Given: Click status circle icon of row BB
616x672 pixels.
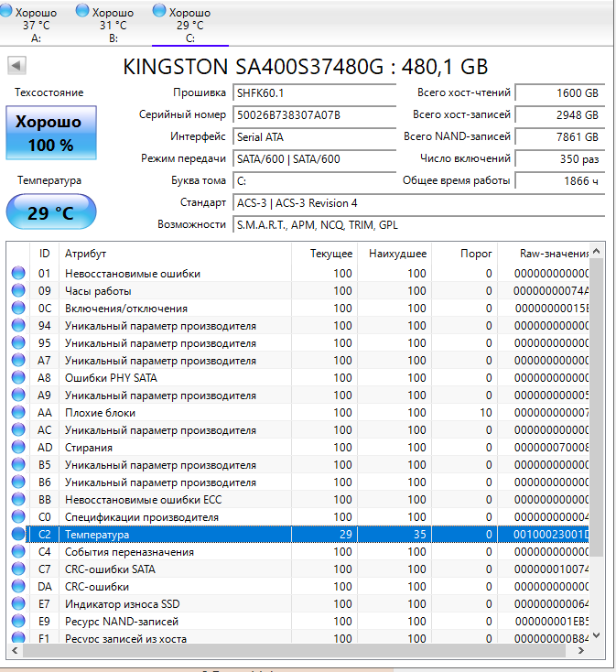Looking at the screenshot, I should pyautogui.click(x=18, y=499).
